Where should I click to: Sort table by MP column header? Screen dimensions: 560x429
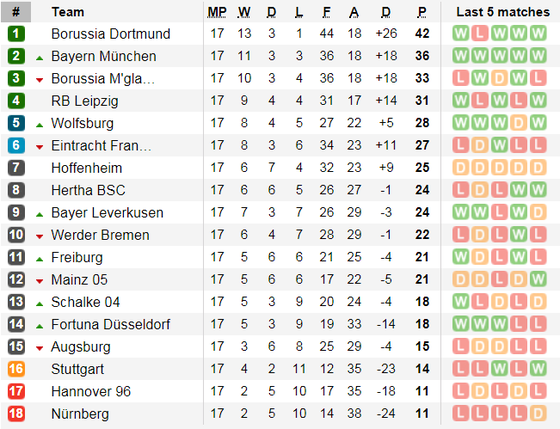(x=217, y=12)
